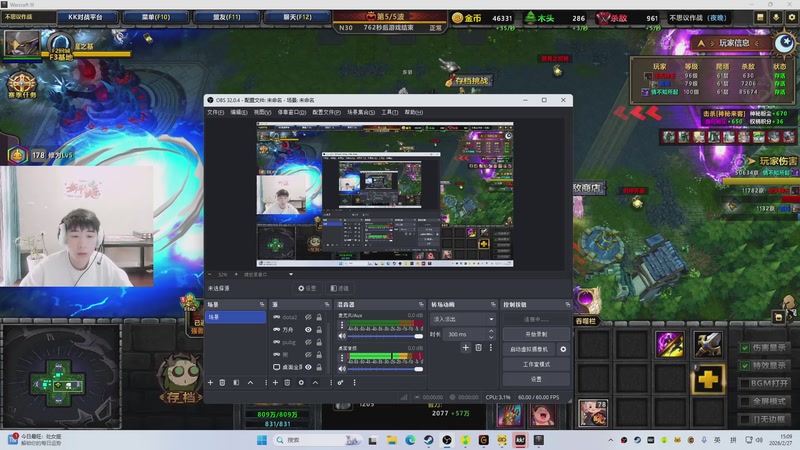The height and width of the screenshot is (450, 800).
Task: Enable the BGM打开 checkbox in game
Action: [x=745, y=383]
